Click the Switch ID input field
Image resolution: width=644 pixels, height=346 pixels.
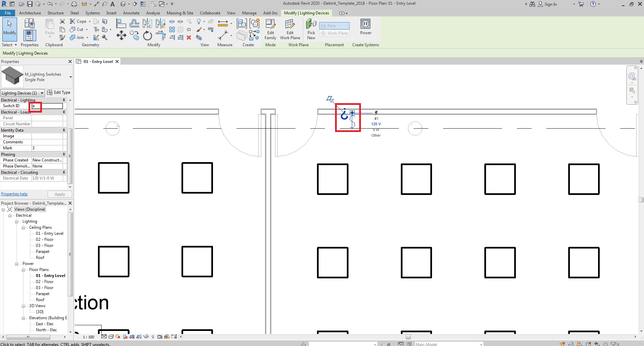(x=47, y=106)
